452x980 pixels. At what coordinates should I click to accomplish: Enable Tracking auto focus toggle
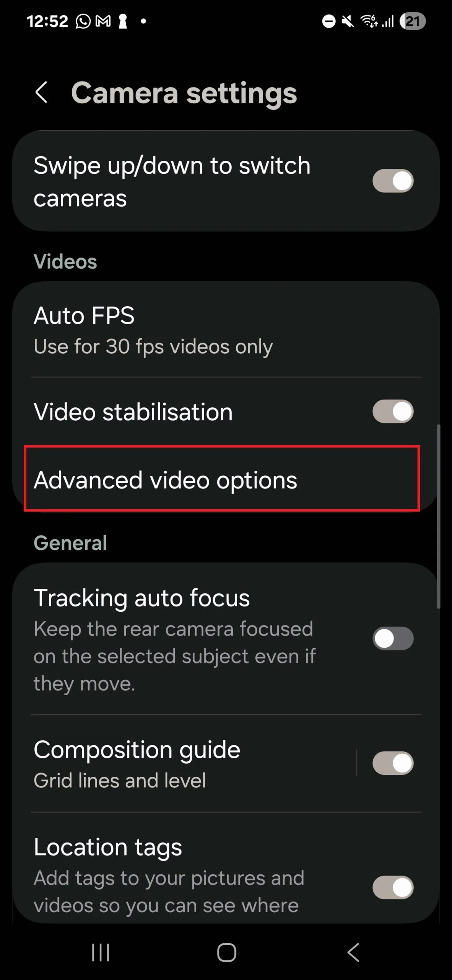[393, 638]
